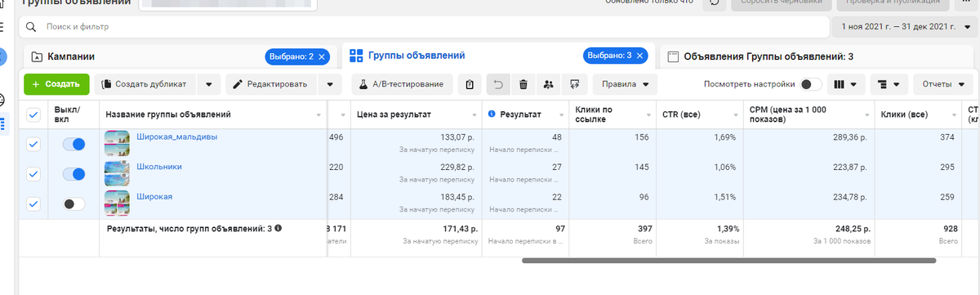Image resolution: width=980 pixels, height=295 pixels.
Task: Uncheck the Школьники row checkbox
Action: click(x=33, y=173)
